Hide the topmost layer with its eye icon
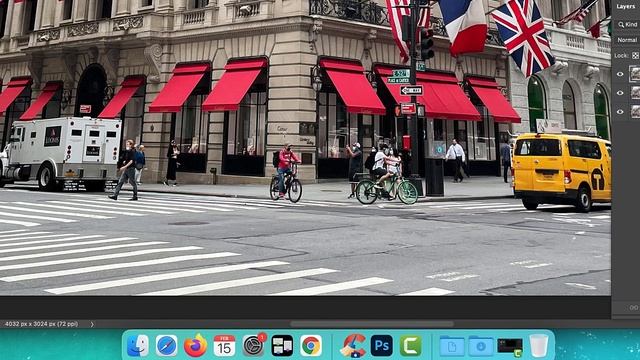This screenshot has height=360, width=640. pos(620,74)
